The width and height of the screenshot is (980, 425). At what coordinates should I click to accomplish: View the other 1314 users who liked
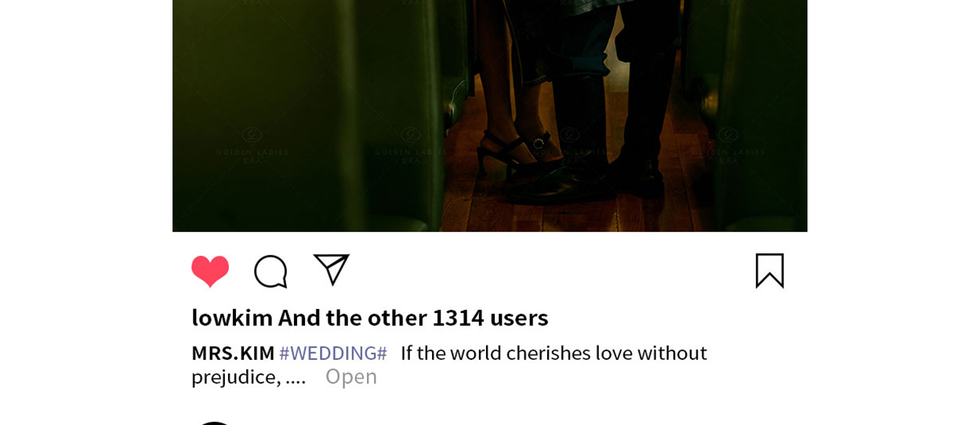coord(413,318)
